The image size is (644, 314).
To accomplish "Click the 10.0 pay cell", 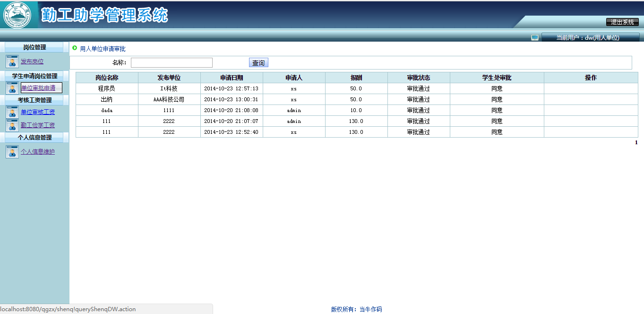I will coord(356,110).
